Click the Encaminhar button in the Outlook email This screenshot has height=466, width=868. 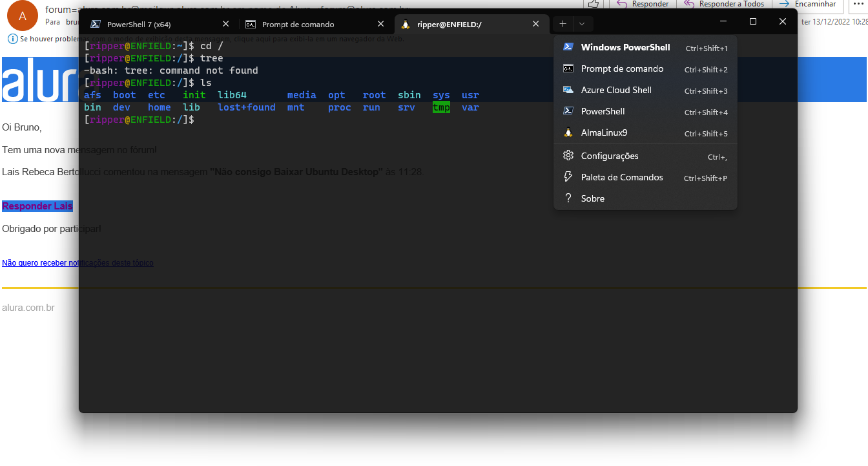tap(808, 4)
